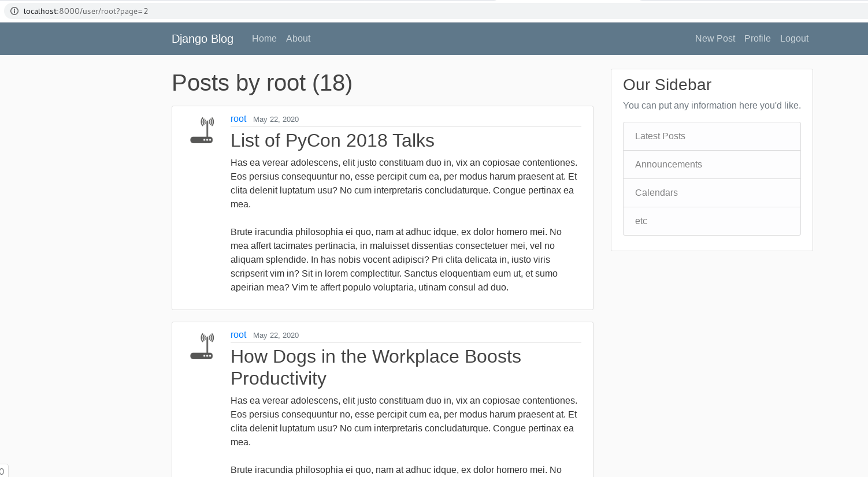Select Latest Posts in the sidebar
Screen dimensions: 868x477
click(660, 136)
